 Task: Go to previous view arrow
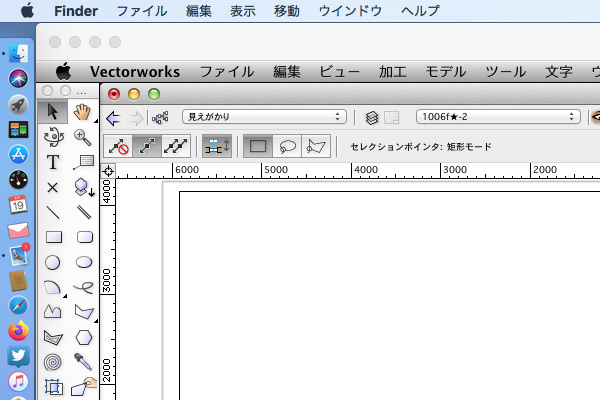tap(113, 118)
